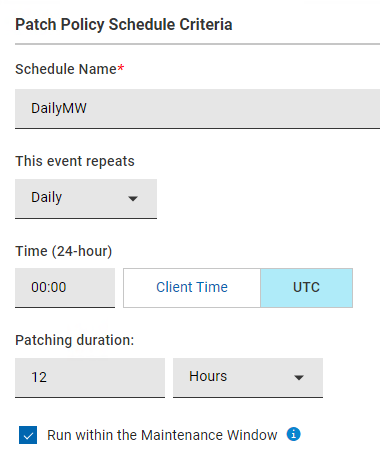Image resolution: width=380 pixels, height=473 pixels.
Task: Click the caret arrow in the Hours dropdown
Action: coord(299,378)
